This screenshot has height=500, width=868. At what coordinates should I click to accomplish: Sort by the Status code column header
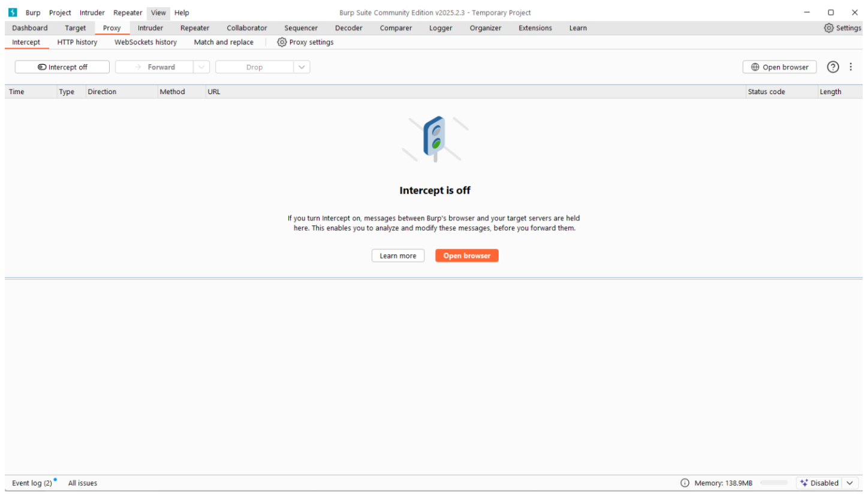tap(780, 92)
